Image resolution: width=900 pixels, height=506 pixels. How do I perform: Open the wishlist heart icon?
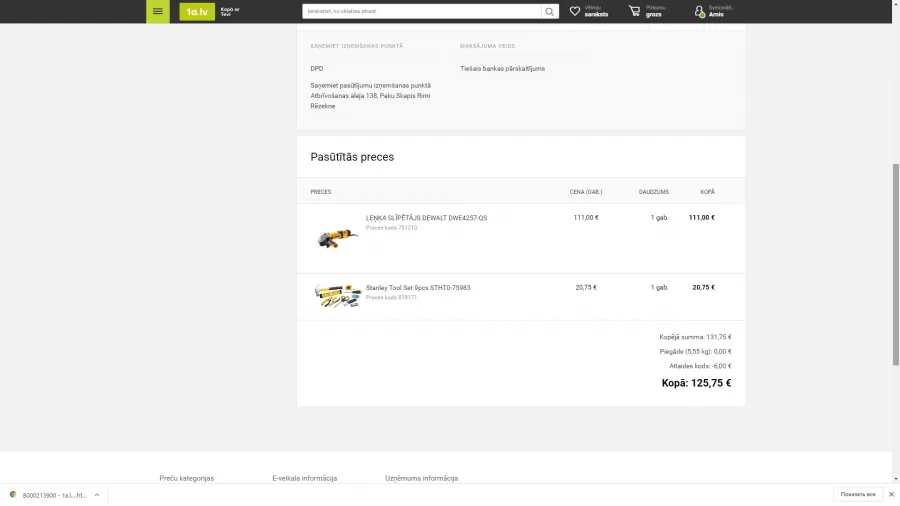575,11
